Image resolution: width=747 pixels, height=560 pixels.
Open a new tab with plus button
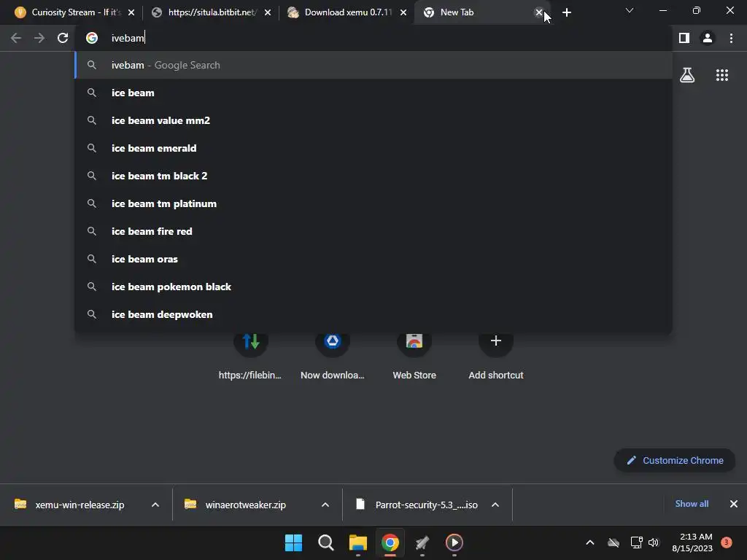pos(566,12)
